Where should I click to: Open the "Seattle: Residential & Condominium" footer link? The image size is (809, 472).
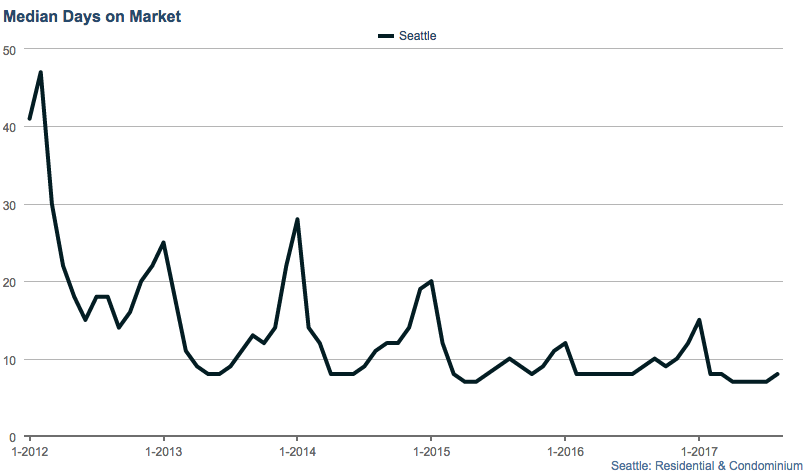pyautogui.click(x=708, y=464)
